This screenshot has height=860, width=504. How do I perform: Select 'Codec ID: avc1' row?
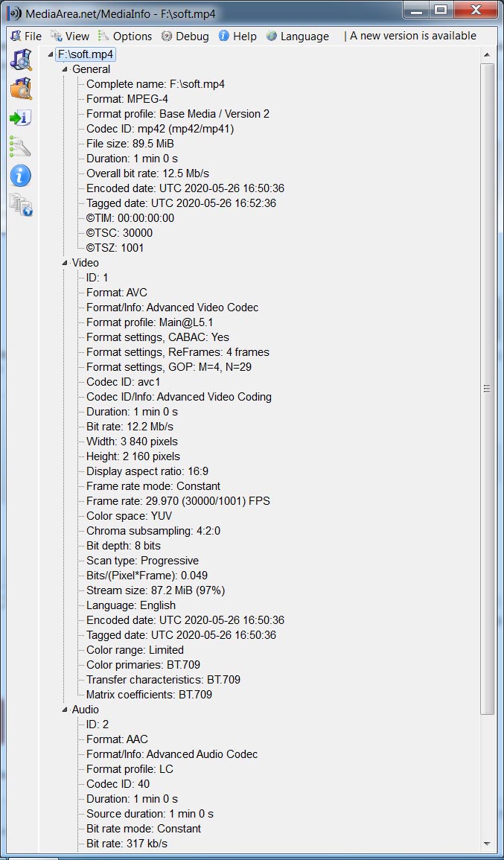pyautogui.click(x=123, y=382)
